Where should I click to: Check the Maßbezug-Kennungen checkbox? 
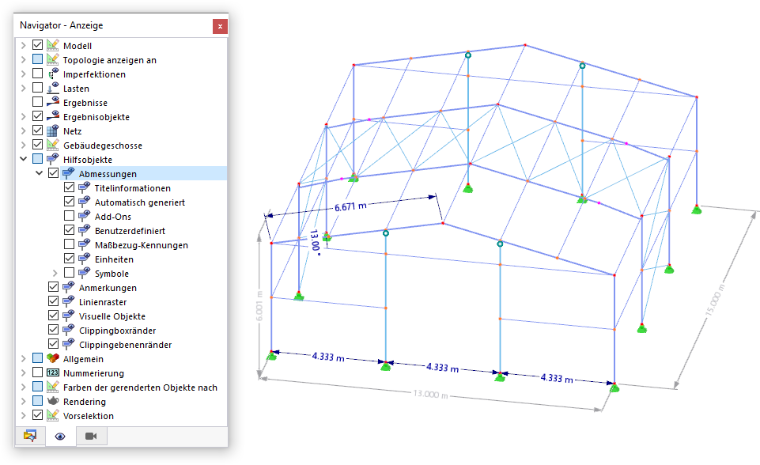(69, 244)
